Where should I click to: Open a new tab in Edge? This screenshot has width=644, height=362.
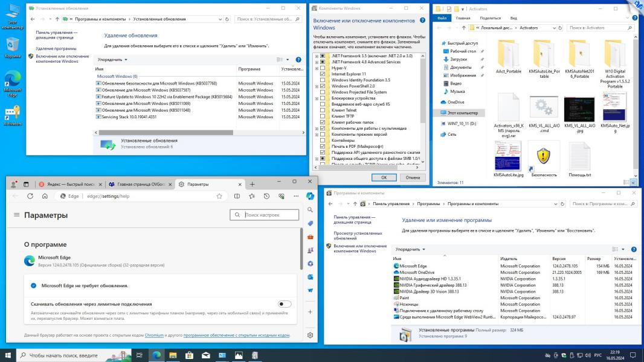point(252,185)
